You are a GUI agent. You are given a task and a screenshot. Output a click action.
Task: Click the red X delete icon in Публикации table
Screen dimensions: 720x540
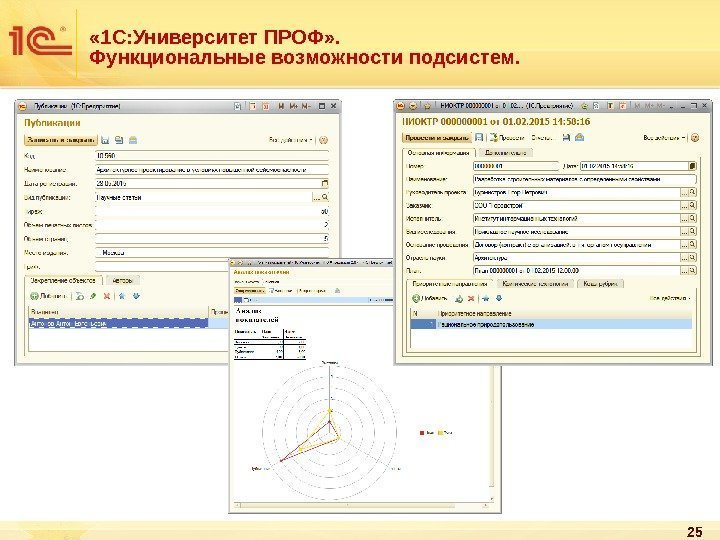pyautogui.click(x=107, y=296)
